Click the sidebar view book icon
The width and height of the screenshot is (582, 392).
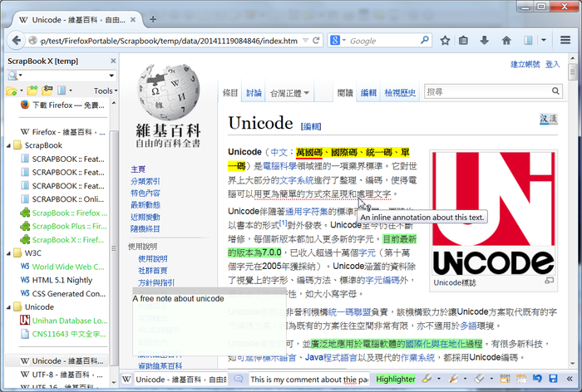62,91
